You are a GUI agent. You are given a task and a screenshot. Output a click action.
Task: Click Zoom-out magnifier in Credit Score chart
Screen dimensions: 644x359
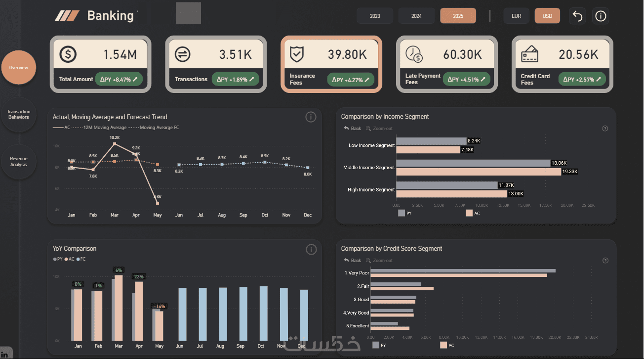point(368,261)
